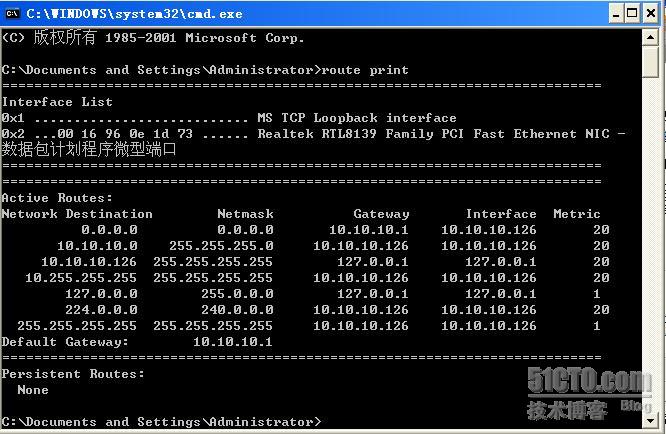The width and height of the screenshot is (666, 434).
Task: Click the 'Default Gateway:' label
Action: [65, 342]
